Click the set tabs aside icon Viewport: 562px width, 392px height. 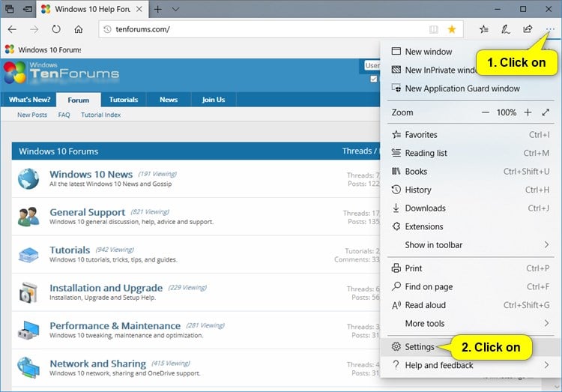pyautogui.click(x=27, y=9)
